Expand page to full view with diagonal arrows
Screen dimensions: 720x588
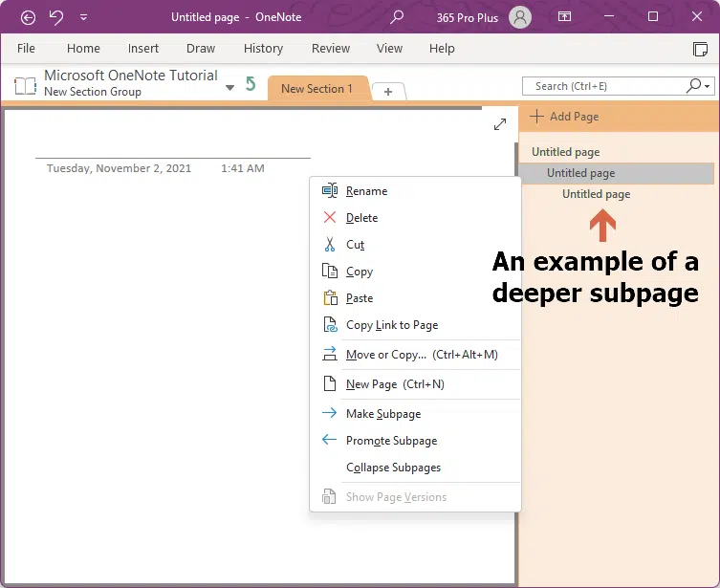coord(499,124)
